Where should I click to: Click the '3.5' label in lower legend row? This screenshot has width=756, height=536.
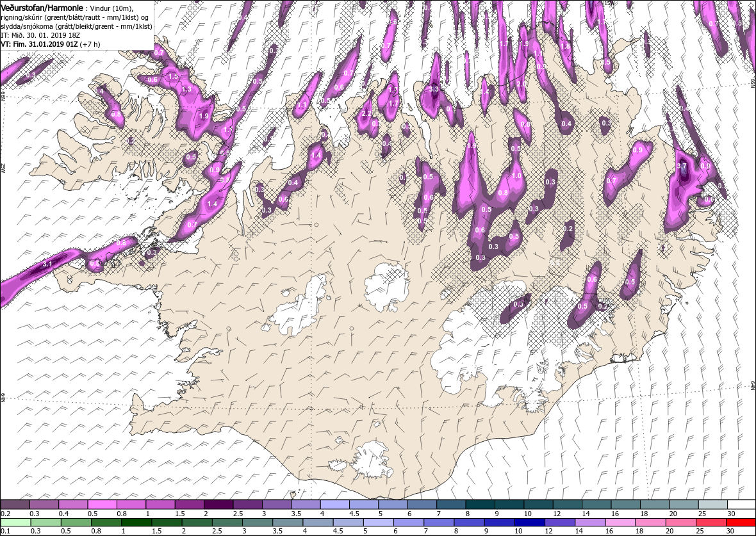click(277, 531)
